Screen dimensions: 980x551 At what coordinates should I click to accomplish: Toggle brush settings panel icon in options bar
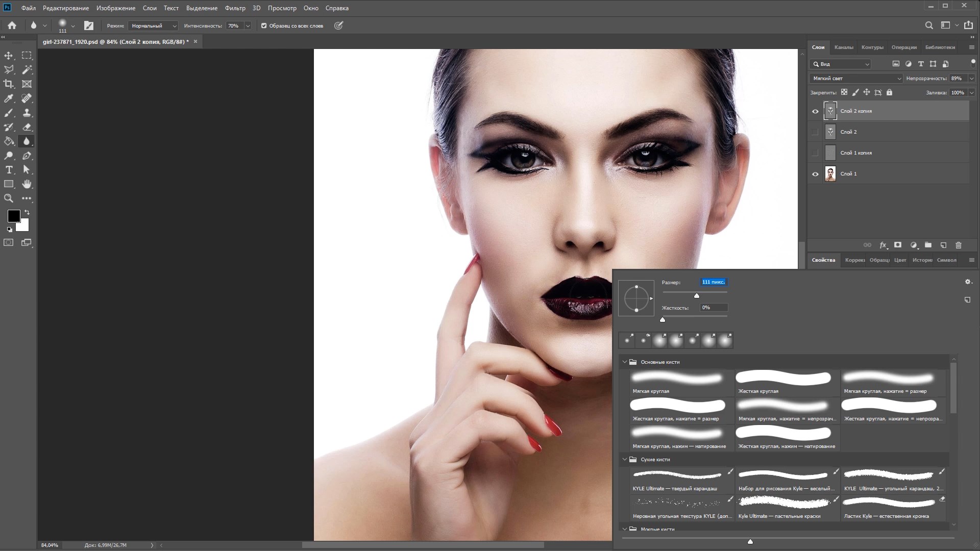(x=89, y=26)
